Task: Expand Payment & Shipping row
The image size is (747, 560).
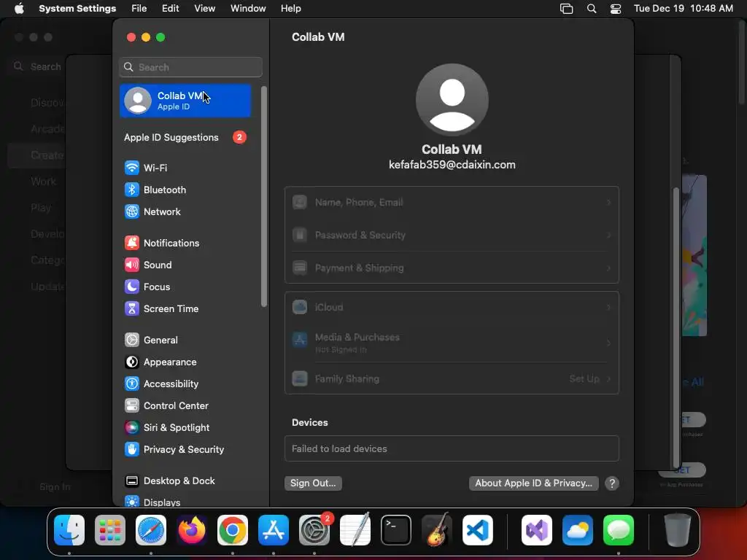Action: [452, 268]
